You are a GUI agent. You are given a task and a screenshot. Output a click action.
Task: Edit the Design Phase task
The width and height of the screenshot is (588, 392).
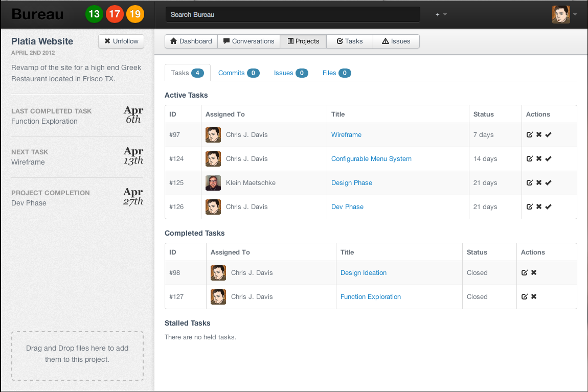530,182
